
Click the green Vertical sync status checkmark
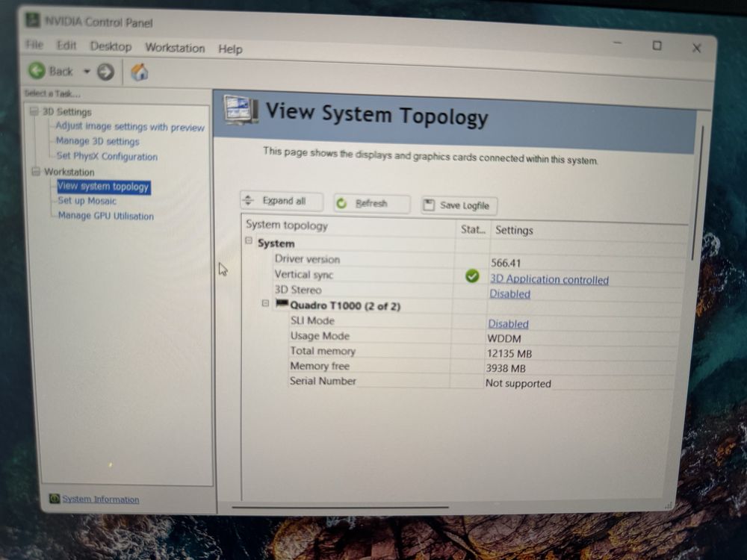472,276
